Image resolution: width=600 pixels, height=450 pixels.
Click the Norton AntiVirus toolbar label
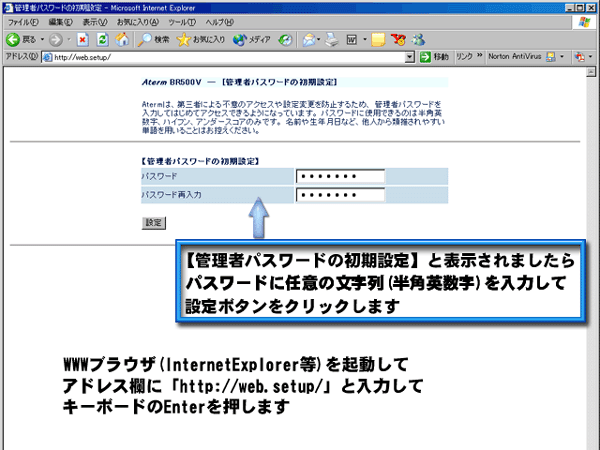[x=515, y=57]
